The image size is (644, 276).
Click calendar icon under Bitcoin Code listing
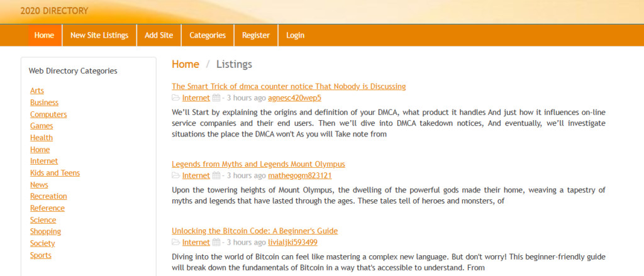216,243
